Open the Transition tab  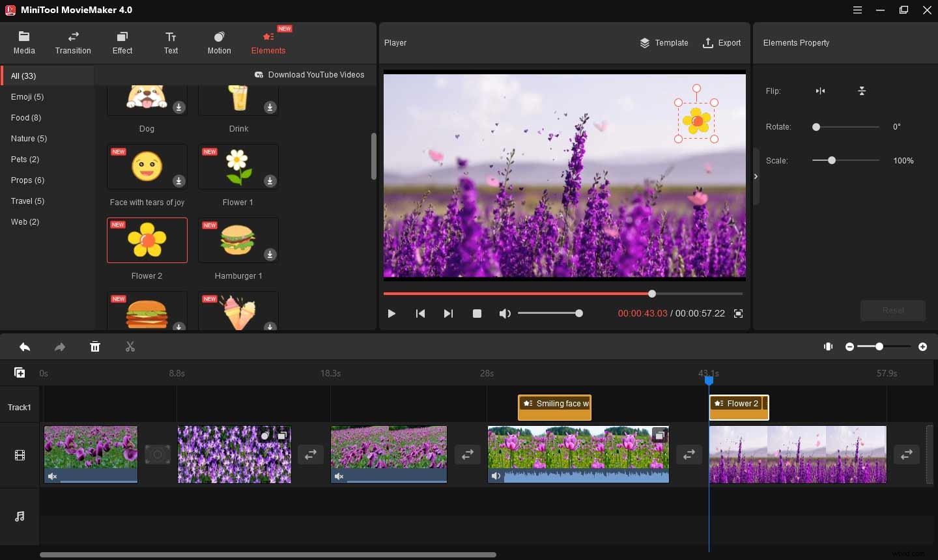pyautogui.click(x=73, y=42)
